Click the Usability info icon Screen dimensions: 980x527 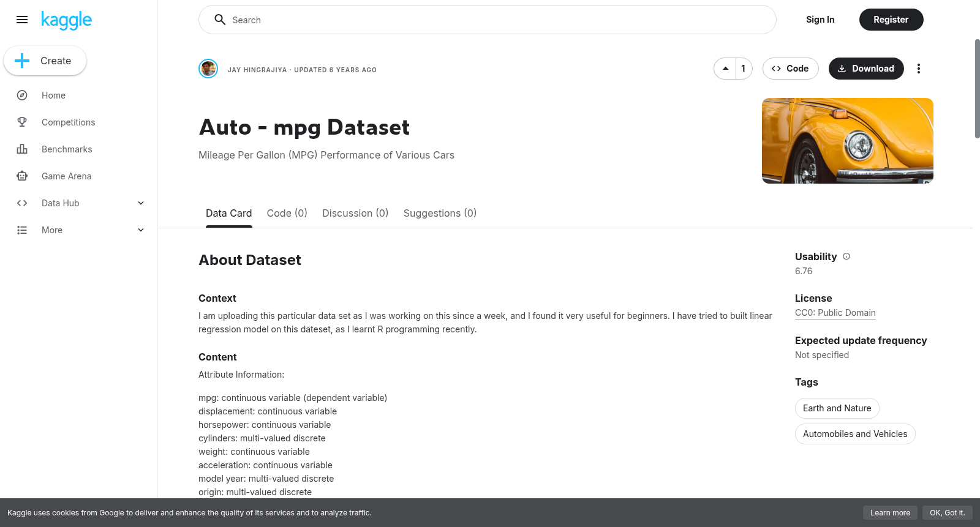(x=846, y=256)
